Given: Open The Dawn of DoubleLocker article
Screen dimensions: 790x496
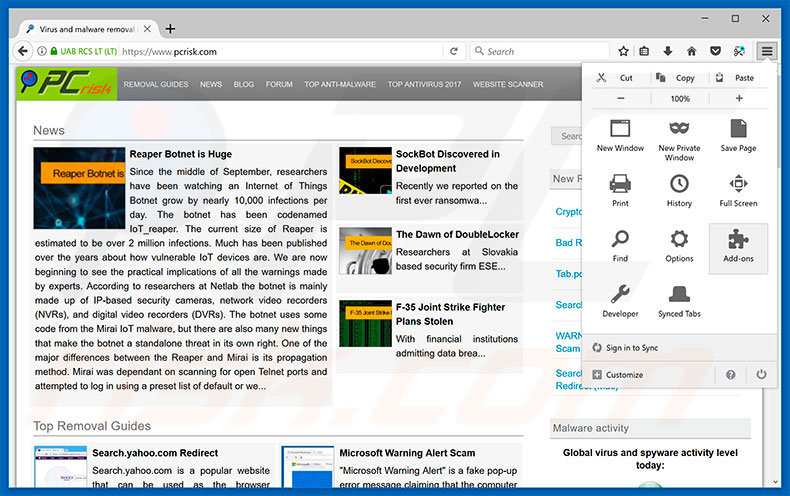Looking at the screenshot, I should pyautogui.click(x=457, y=234).
